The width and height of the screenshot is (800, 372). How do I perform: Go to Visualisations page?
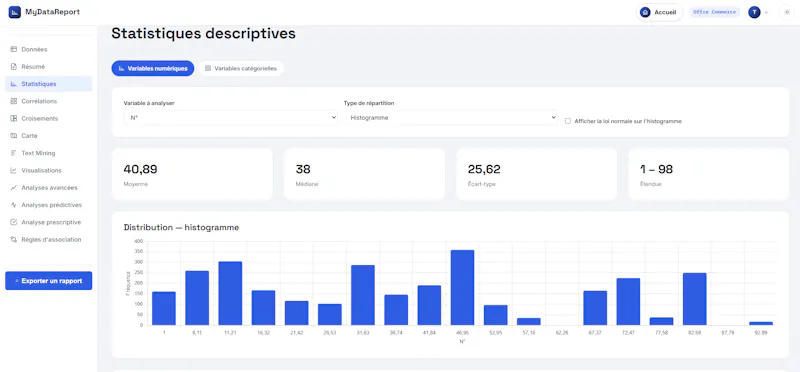49,170
